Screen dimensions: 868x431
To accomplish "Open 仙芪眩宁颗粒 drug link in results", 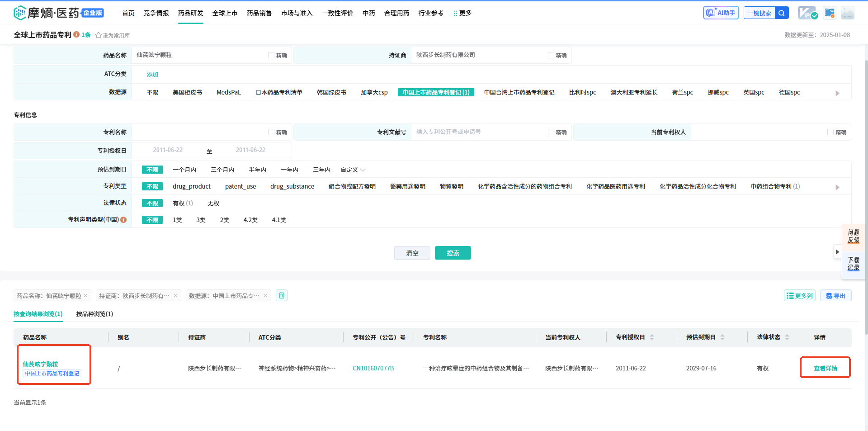I will 40,364.
